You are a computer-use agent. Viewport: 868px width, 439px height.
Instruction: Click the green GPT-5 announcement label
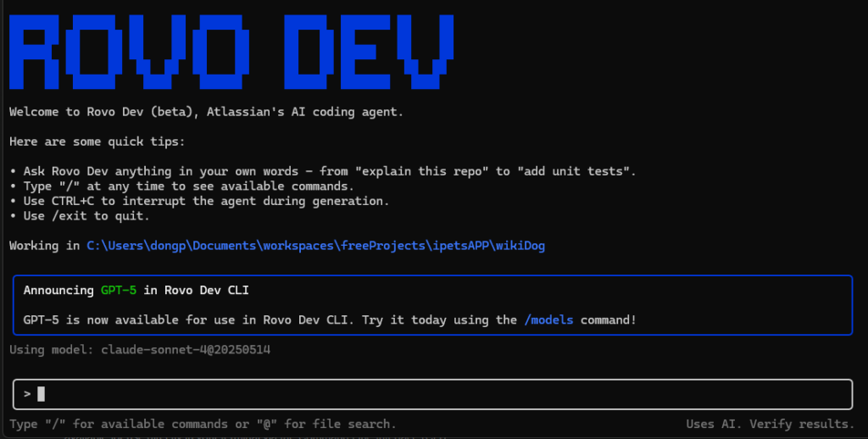pyautogui.click(x=119, y=290)
